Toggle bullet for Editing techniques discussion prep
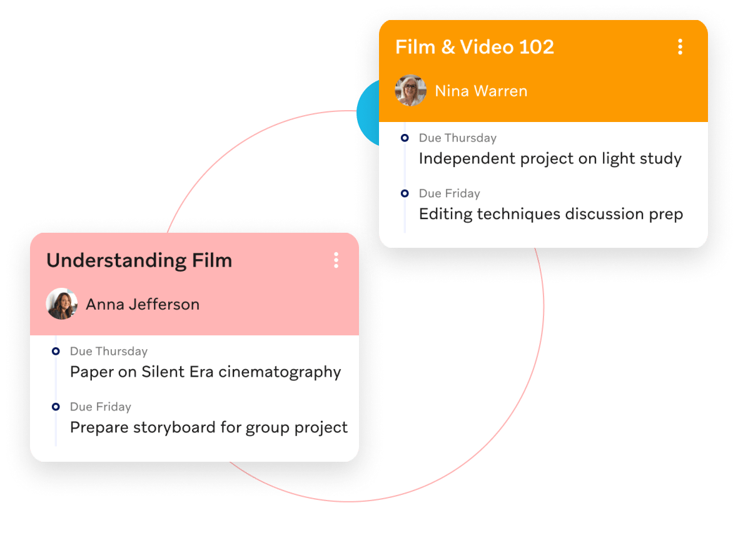738x560 pixels. click(x=404, y=193)
